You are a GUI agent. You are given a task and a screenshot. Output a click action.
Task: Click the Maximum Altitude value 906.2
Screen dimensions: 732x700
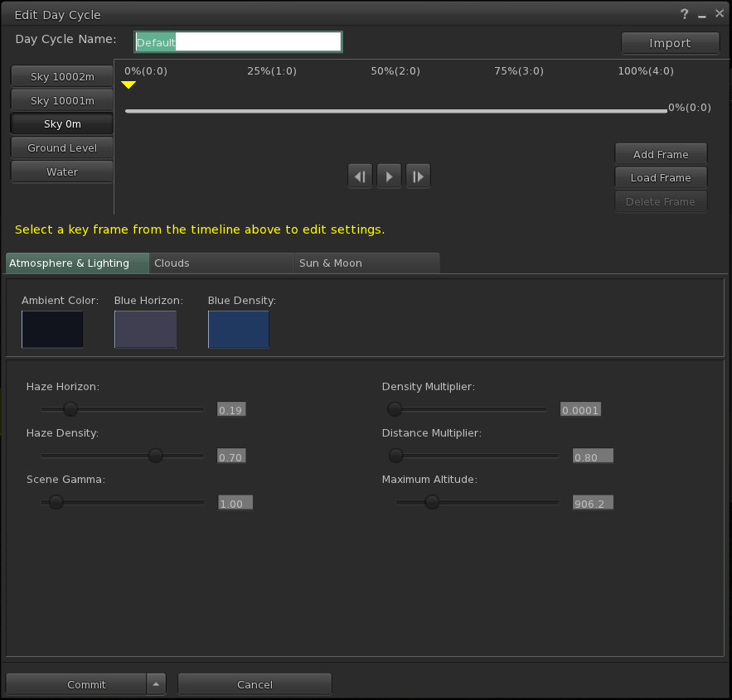coord(593,502)
